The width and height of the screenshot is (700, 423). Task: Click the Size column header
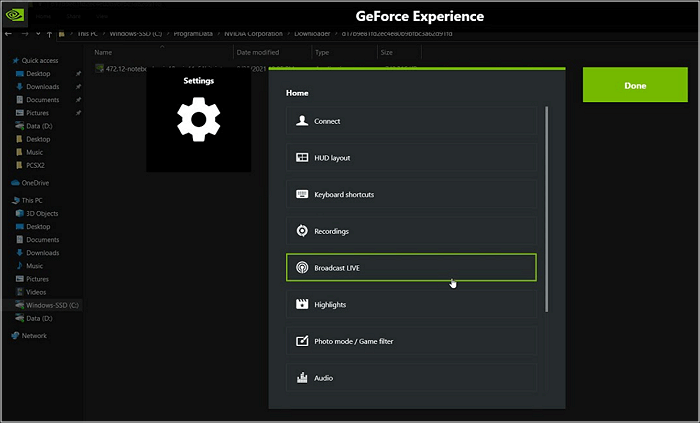tap(387, 52)
